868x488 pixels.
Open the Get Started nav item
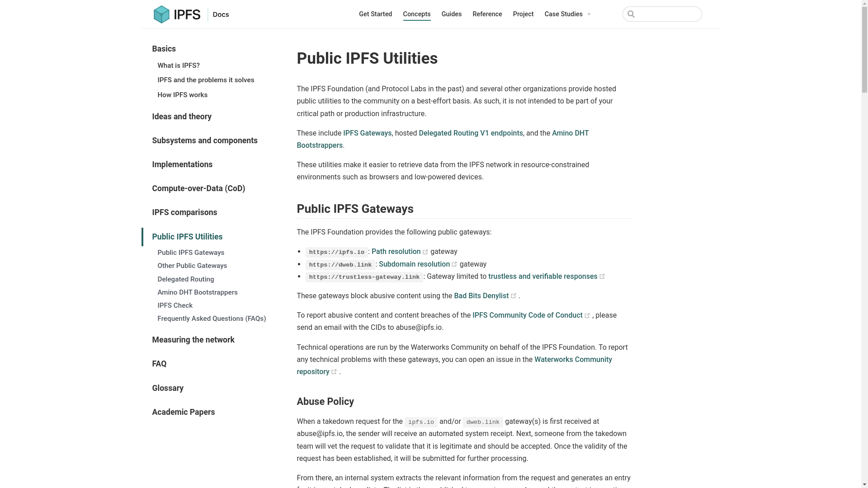coord(375,14)
